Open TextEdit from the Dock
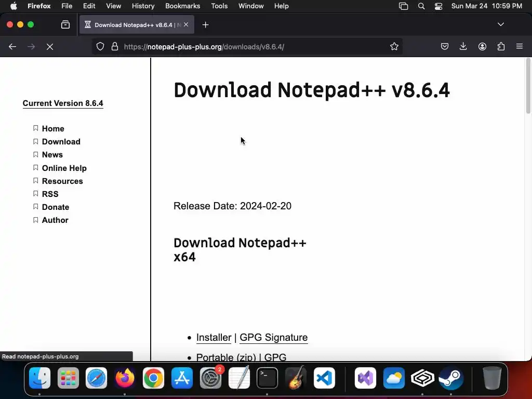The image size is (532, 399). click(x=239, y=378)
